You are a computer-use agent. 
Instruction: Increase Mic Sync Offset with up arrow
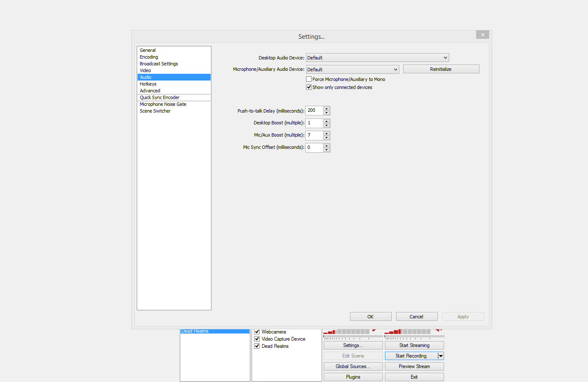tap(326, 145)
